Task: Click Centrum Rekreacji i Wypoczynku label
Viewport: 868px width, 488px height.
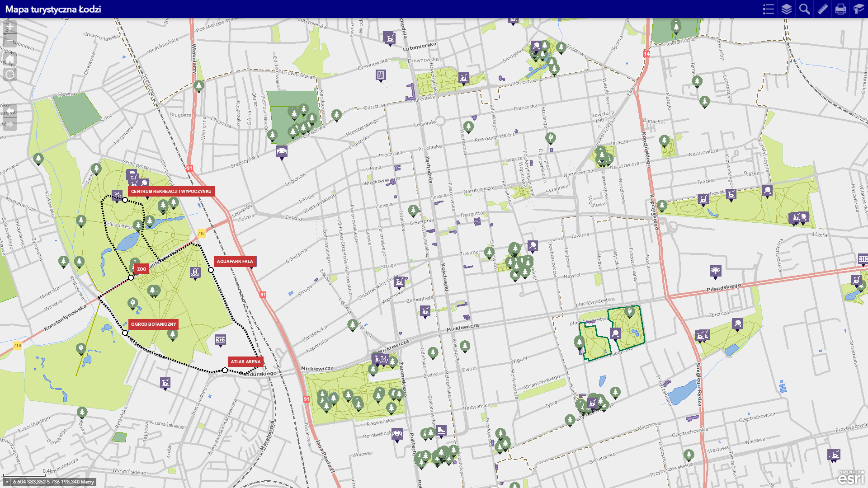Action: [x=171, y=191]
